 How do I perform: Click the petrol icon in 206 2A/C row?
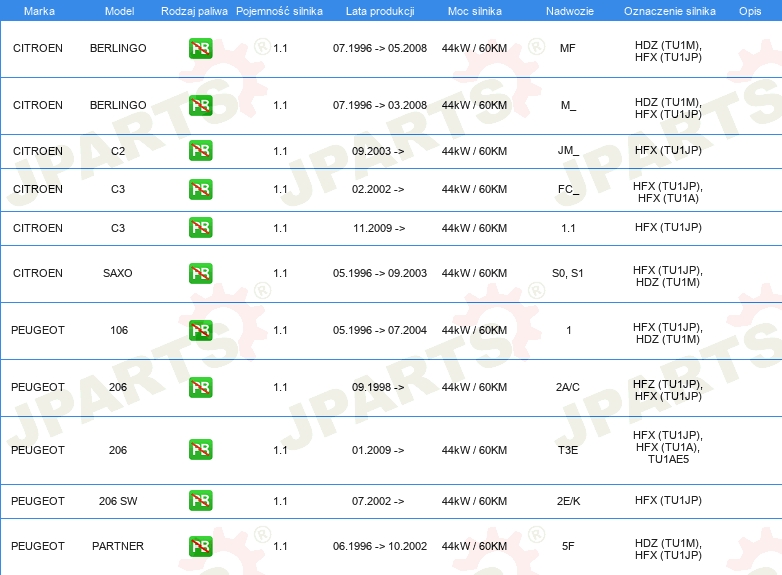click(x=200, y=387)
